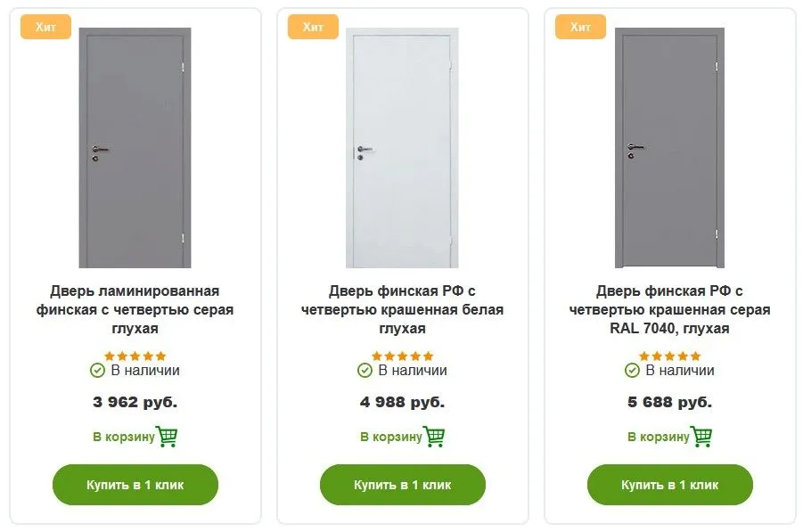Click the cart icon for the white painted door

coord(434,437)
